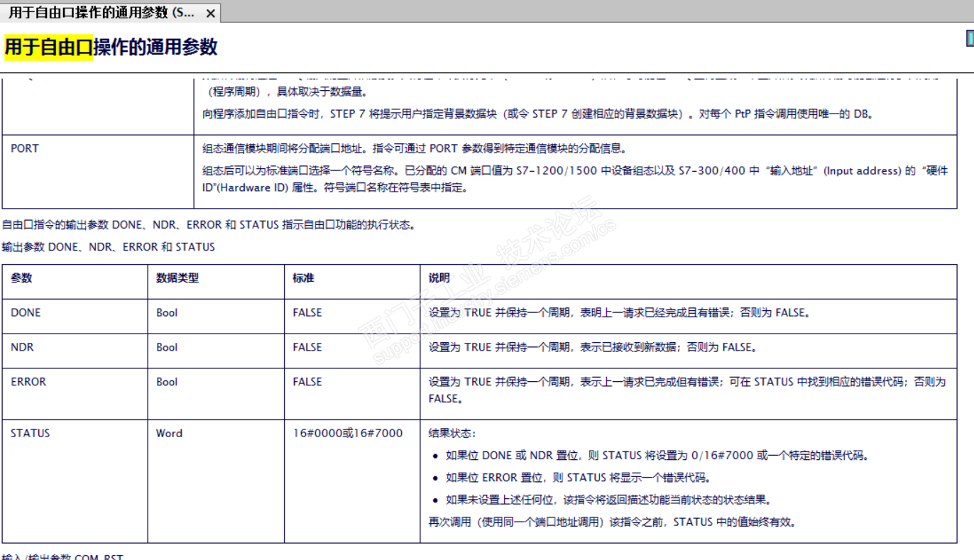The height and width of the screenshot is (560, 974).
Task: Close the 用于自由口操作的通用参数 tab
Action: [x=211, y=13]
